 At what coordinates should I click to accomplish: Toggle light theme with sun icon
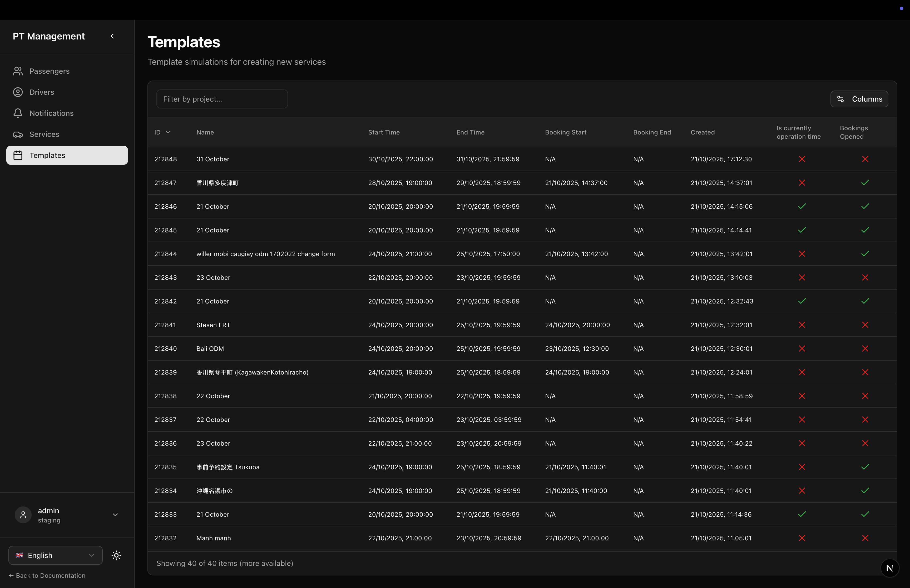point(116,555)
